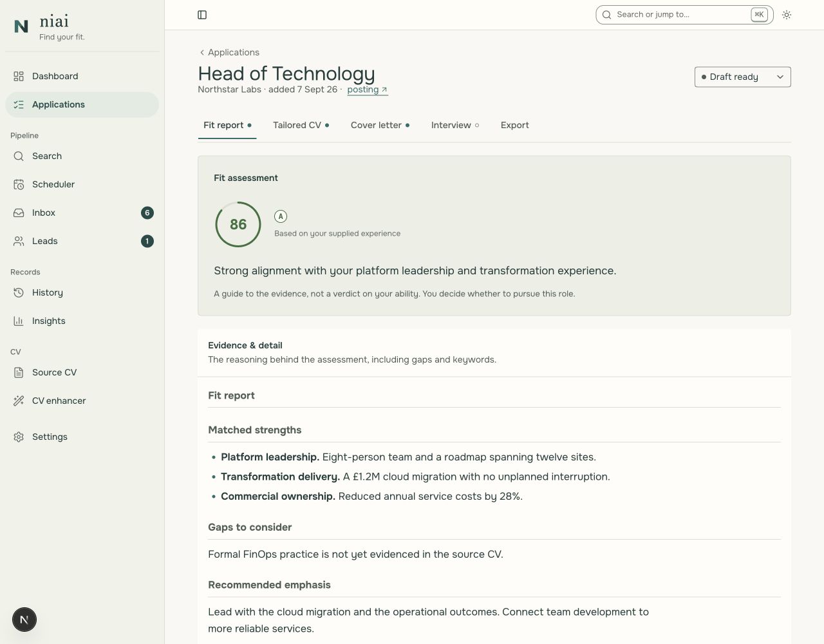The height and width of the screenshot is (644, 824).
Task: Open the Applications sidebar item
Action: (x=82, y=104)
